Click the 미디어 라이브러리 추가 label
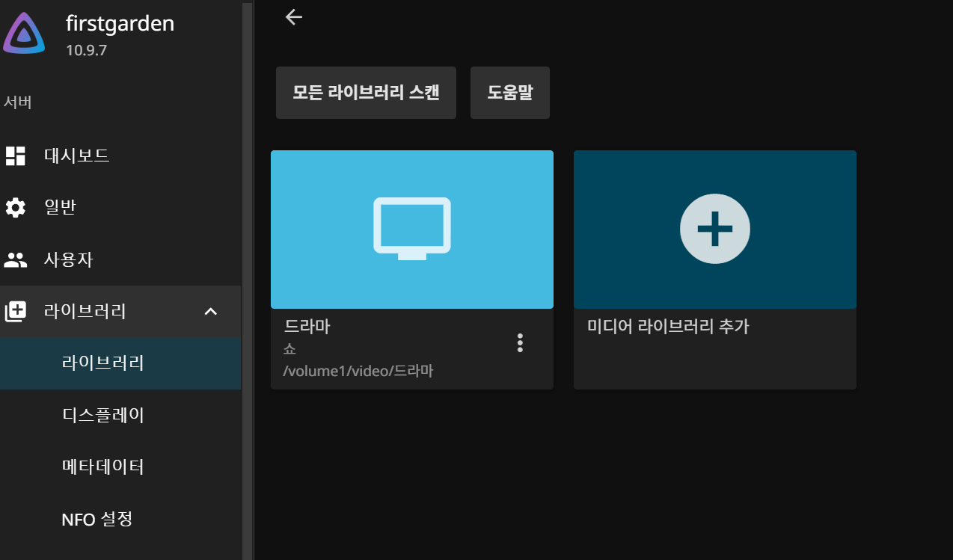The width and height of the screenshot is (953, 560). pyautogui.click(x=668, y=327)
